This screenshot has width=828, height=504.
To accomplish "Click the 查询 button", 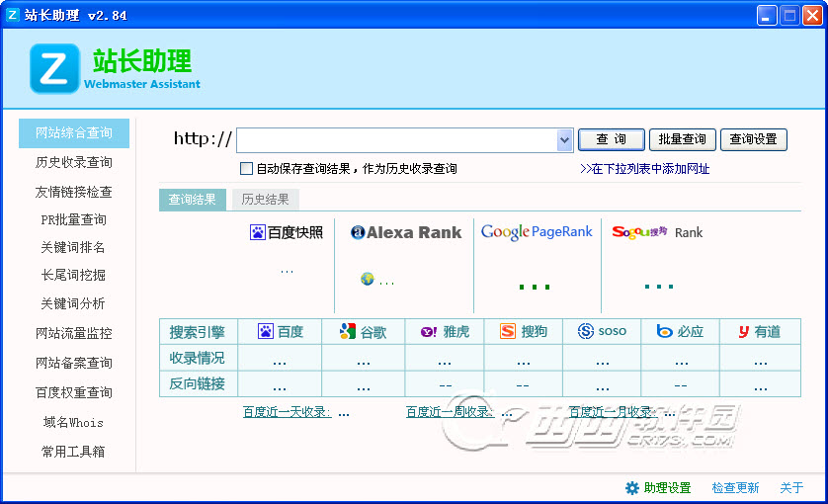I will [611, 139].
